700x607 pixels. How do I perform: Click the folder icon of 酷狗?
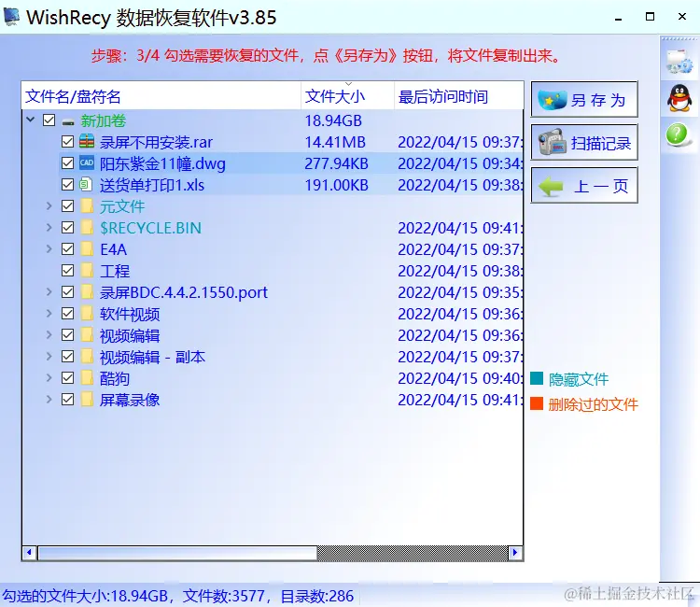(x=87, y=377)
